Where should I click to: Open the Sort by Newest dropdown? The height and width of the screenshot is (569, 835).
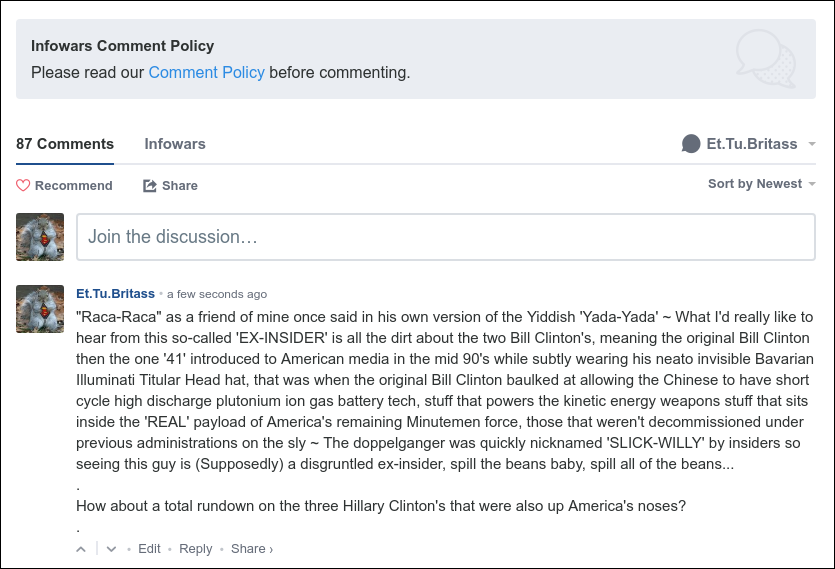762,184
